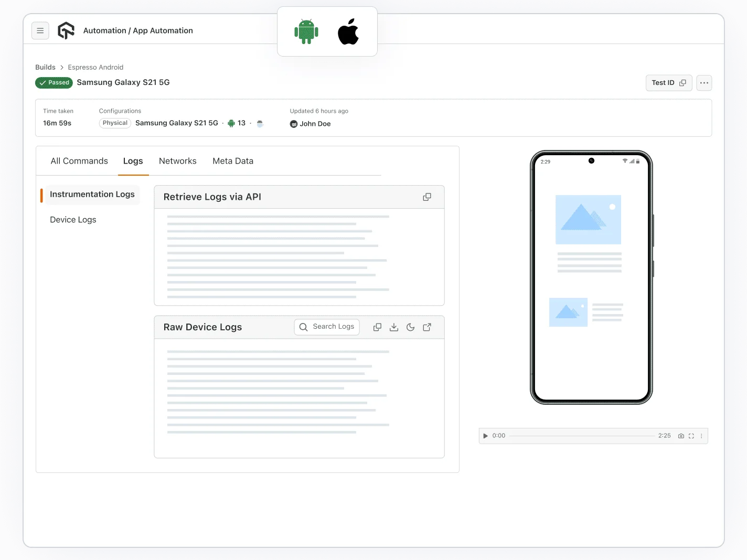Copy the Test ID

pos(682,83)
